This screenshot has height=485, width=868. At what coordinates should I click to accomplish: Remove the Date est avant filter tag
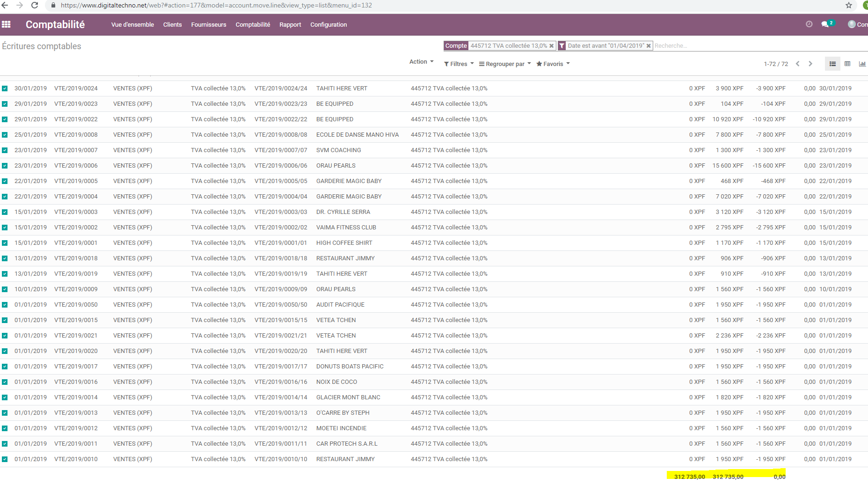(649, 46)
